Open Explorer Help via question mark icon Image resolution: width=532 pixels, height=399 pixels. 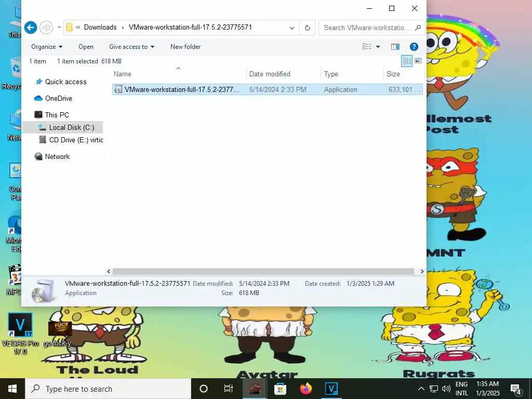414,47
